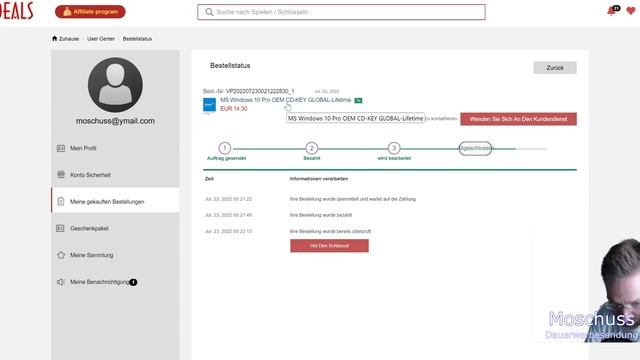Click the notification megaphone icon

(x=61, y=282)
